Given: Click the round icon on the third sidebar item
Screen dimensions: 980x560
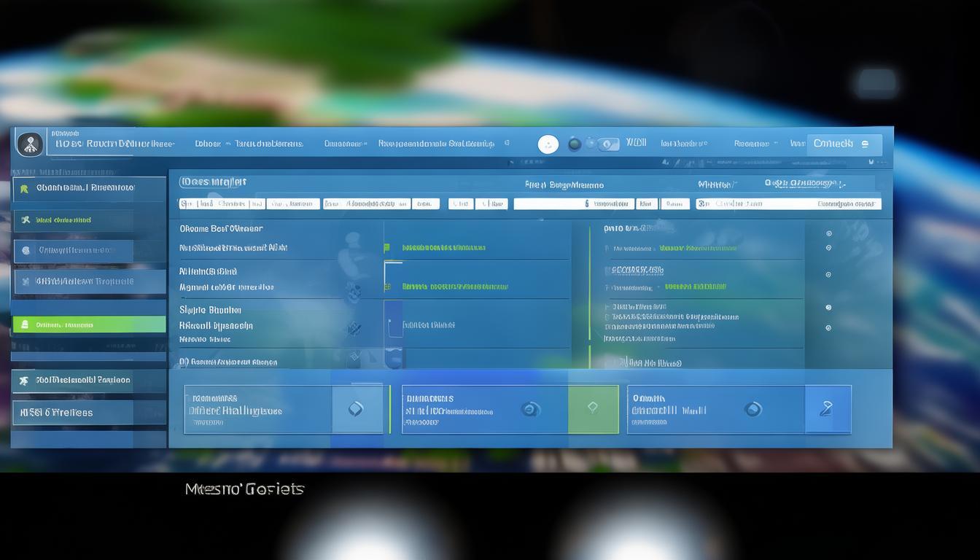Looking at the screenshot, I should pos(26,250).
